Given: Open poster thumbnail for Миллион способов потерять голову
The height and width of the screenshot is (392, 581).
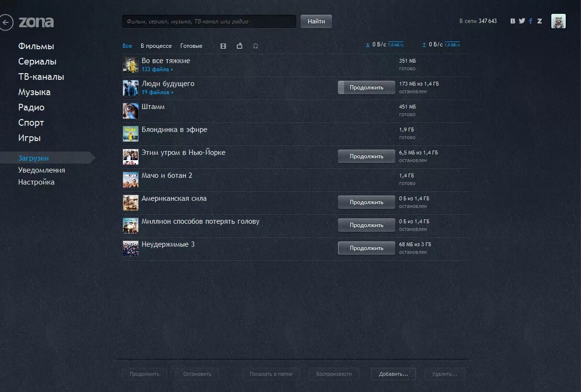Looking at the screenshot, I should [x=131, y=225].
